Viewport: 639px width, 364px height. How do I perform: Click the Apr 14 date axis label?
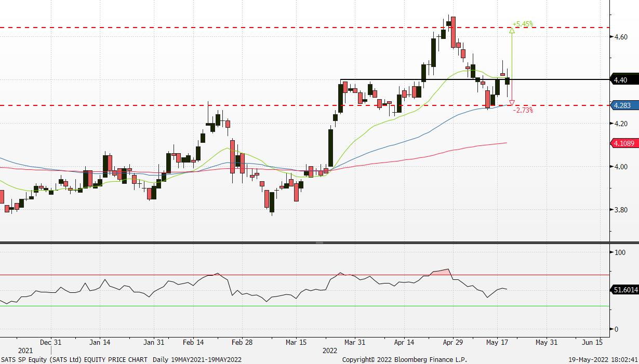[x=404, y=342]
